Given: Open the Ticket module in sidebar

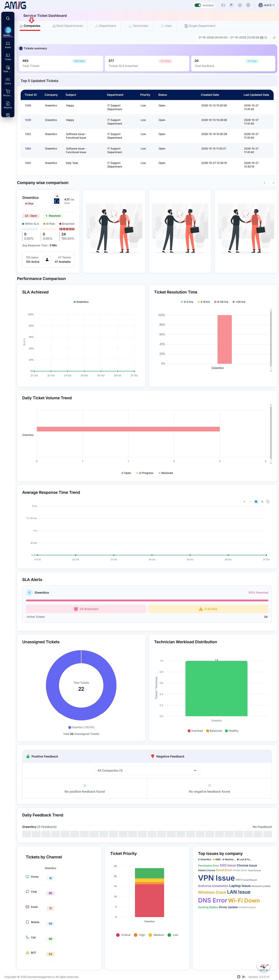Looking at the screenshot, I should click(8, 57).
